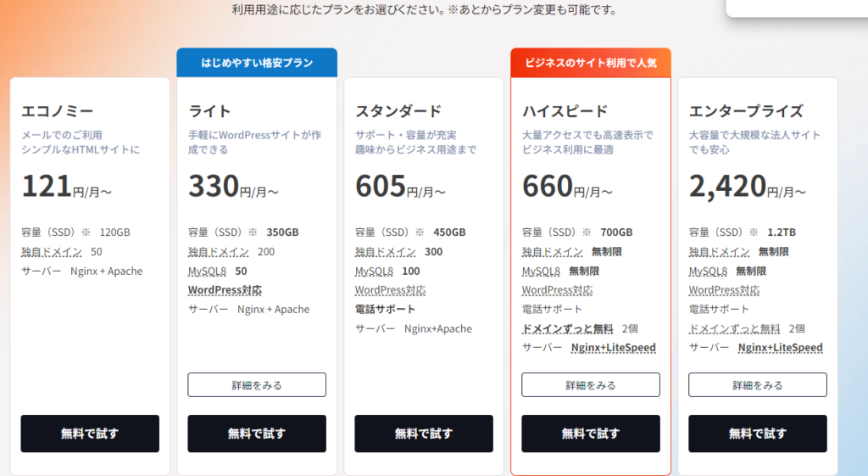Click 独自ドメイン term in ハイスピード plan
The width and height of the screenshot is (868, 476).
(552, 252)
